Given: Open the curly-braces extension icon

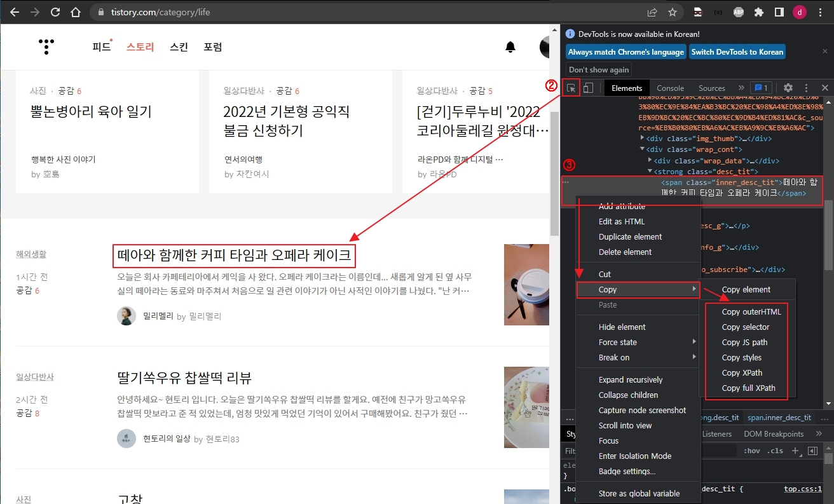Looking at the screenshot, I should click(x=718, y=12).
